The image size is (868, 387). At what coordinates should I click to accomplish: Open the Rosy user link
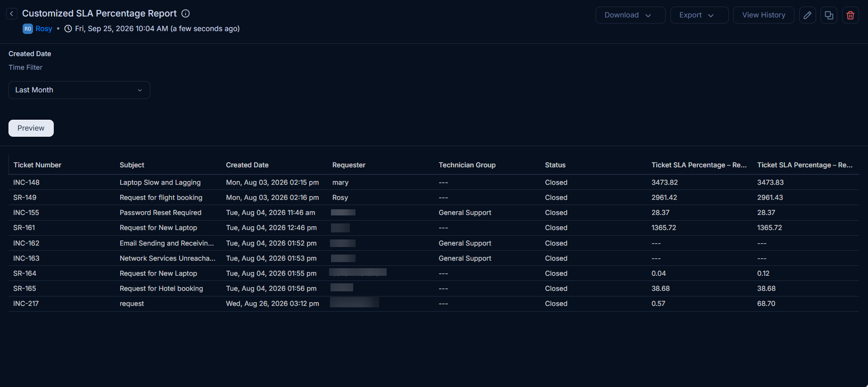[44, 29]
